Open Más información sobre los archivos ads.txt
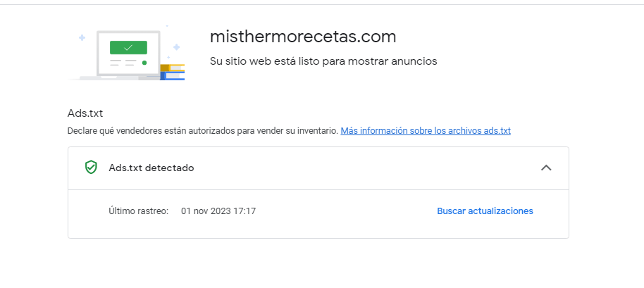The image size is (644, 288). 426,131
